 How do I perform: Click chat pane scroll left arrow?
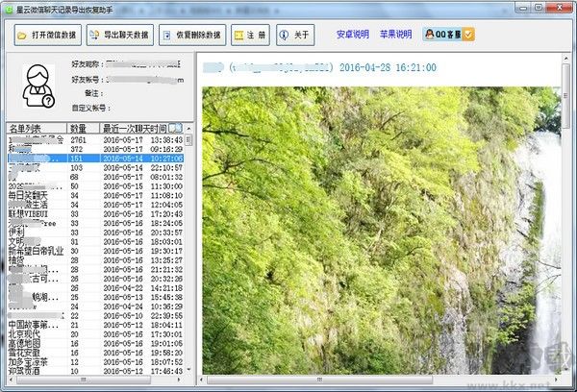point(201,380)
